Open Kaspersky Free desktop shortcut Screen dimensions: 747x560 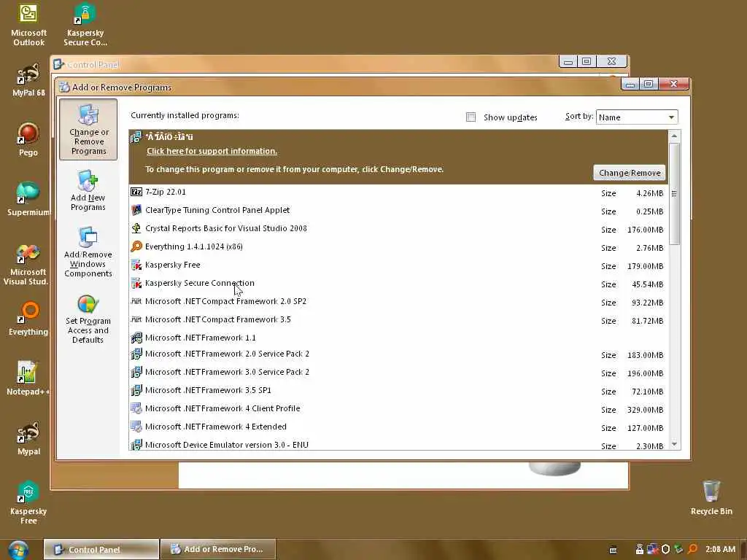(28, 503)
